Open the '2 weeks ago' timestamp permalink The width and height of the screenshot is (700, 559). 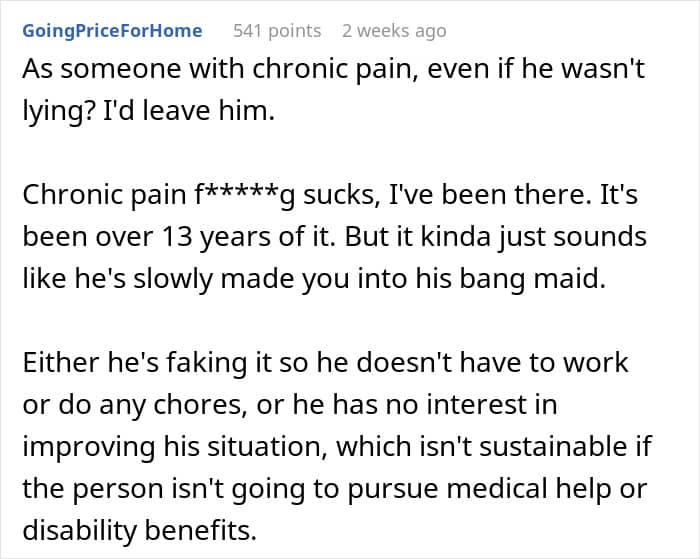(x=394, y=31)
